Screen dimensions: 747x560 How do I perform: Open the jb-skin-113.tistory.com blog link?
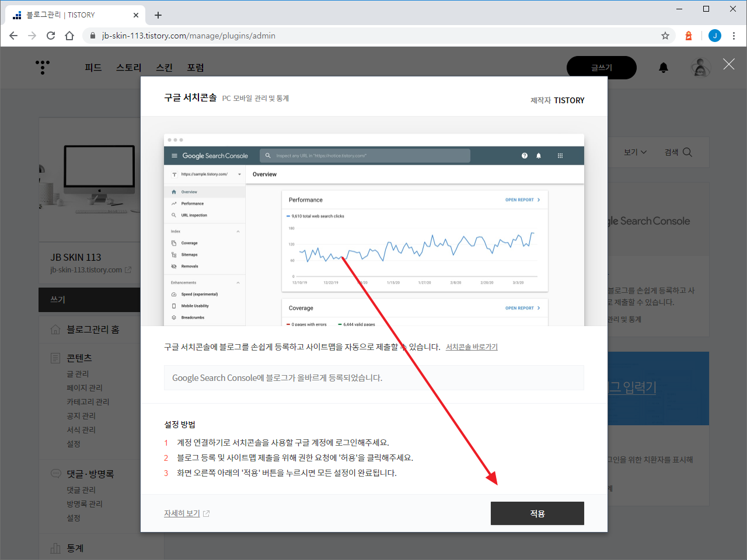[90, 270]
